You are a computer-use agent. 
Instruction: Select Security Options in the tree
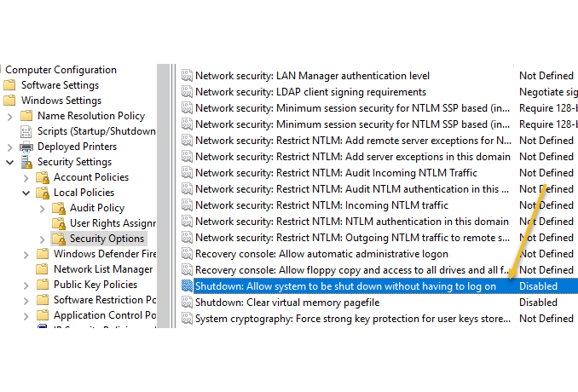[107, 239]
